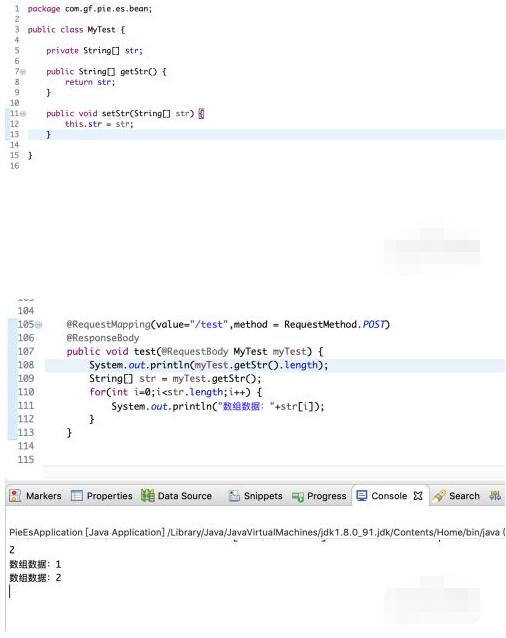
Task: Switch to the Properties tab
Action: [102, 496]
